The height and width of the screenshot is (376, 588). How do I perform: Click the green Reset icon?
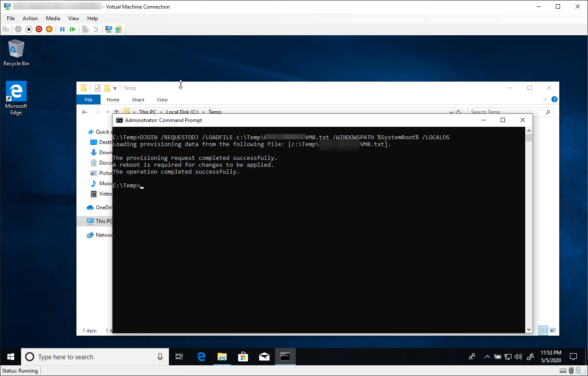pos(73,29)
